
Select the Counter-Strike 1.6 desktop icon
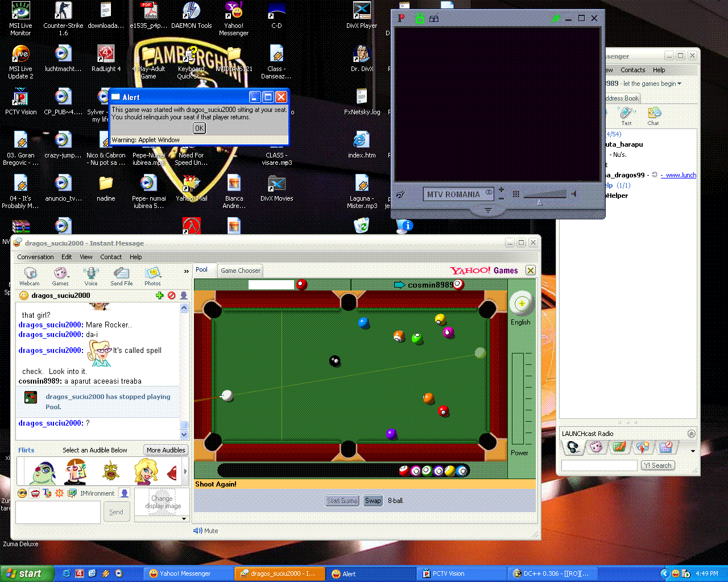[x=63, y=18]
